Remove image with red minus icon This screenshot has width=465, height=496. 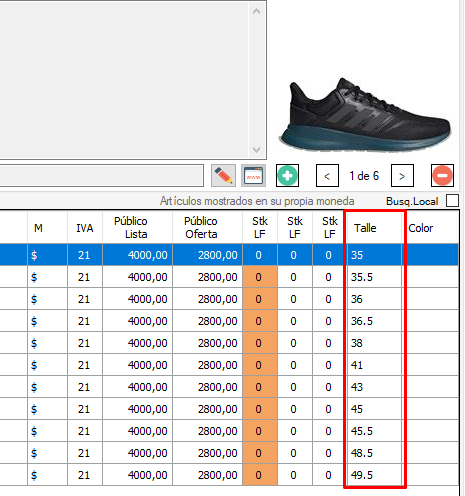[442, 175]
